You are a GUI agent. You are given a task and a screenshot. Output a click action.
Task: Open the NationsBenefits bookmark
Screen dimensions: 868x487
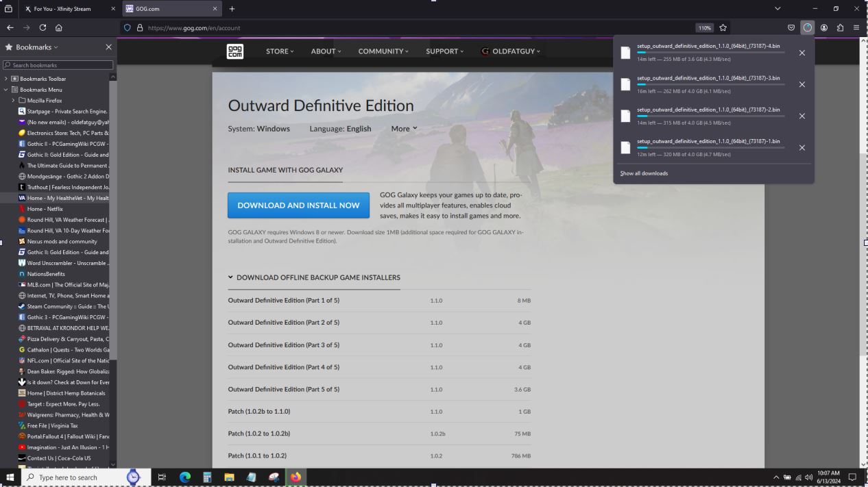pos(42,274)
